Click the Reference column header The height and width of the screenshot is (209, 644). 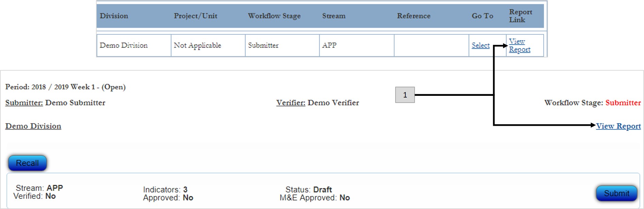pos(414,16)
